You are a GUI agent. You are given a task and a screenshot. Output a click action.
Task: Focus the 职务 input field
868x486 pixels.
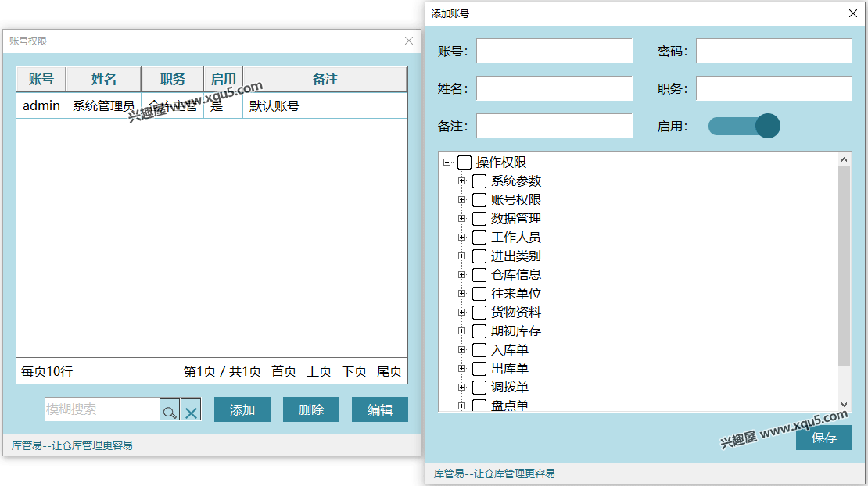[774, 88]
